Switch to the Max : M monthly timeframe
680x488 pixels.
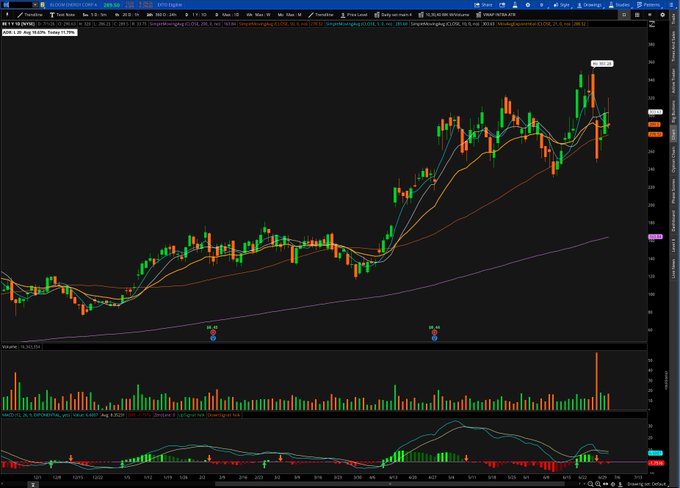point(290,15)
